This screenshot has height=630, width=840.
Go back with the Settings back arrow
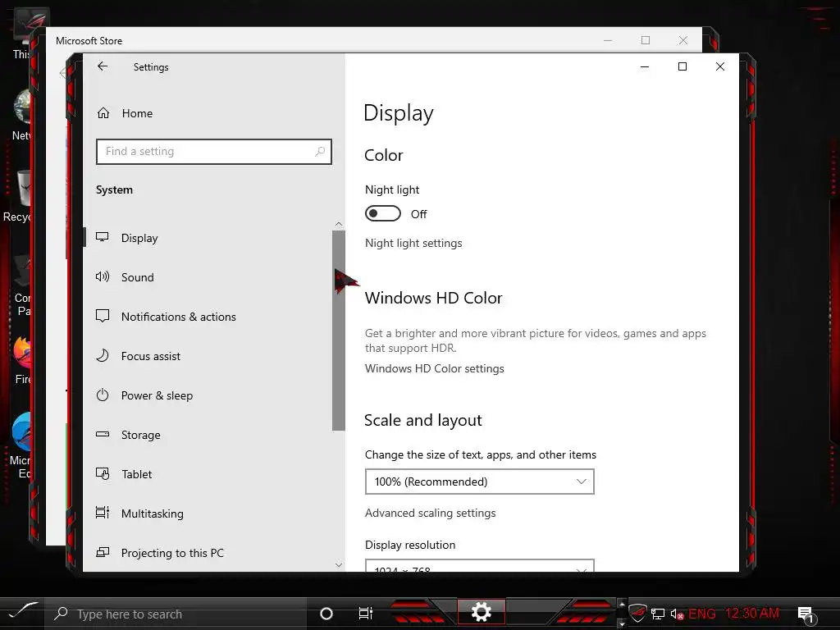[x=103, y=66]
